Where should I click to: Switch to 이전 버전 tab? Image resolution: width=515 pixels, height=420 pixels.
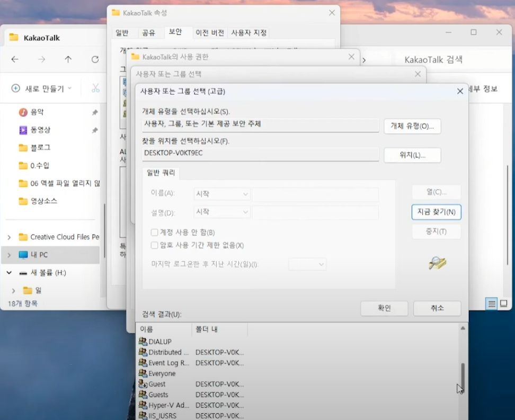210,32
